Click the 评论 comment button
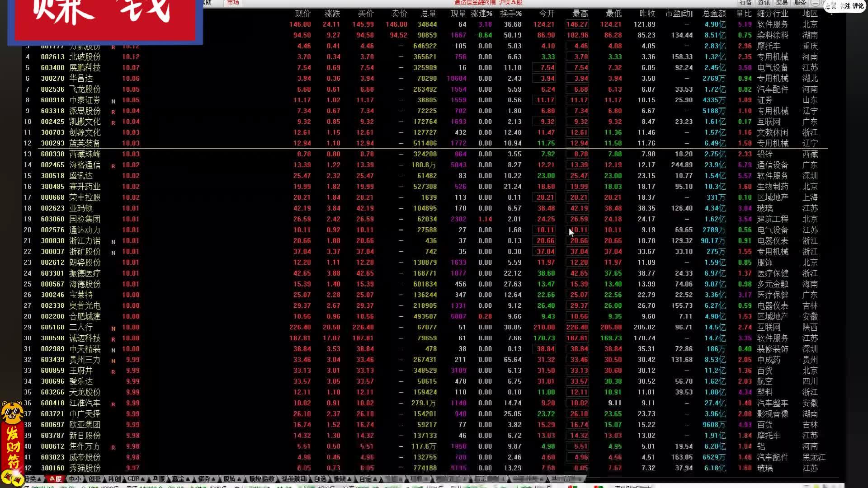Image resolution: width=868 pixels, height=488 pixels. coord(858,5)
